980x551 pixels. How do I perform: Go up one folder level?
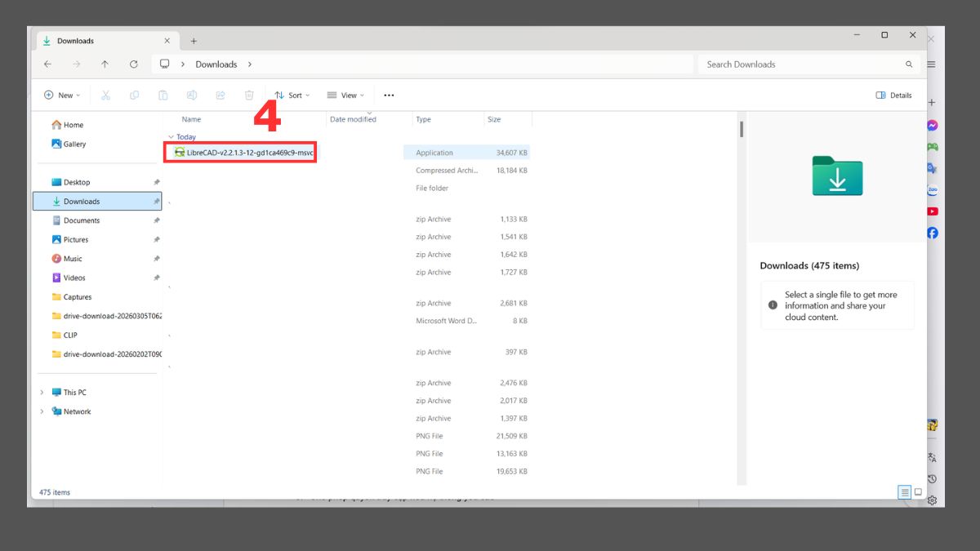click(x=105, y=64)
